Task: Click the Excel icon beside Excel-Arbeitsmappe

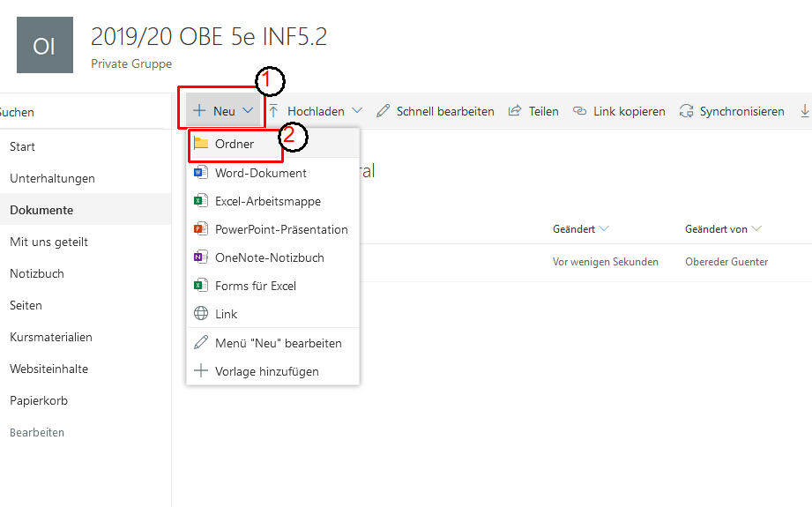Action: [201, 200]
